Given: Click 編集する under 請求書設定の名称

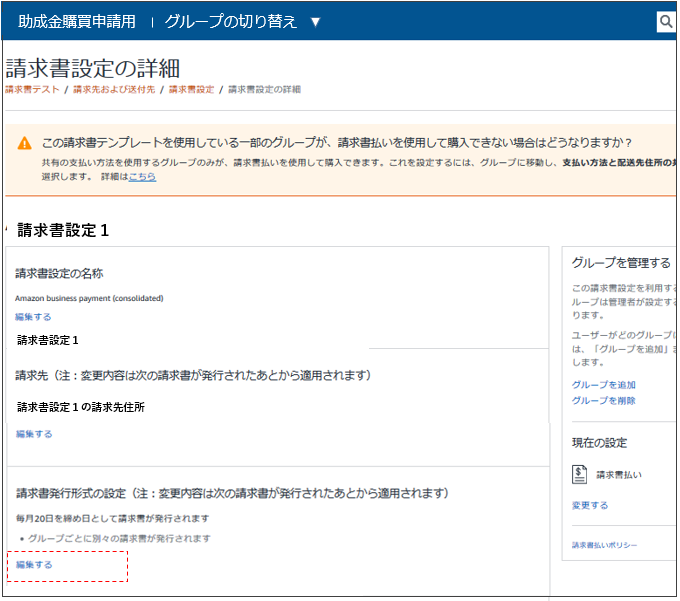Looking at the screenshot, I should [33, 317].
